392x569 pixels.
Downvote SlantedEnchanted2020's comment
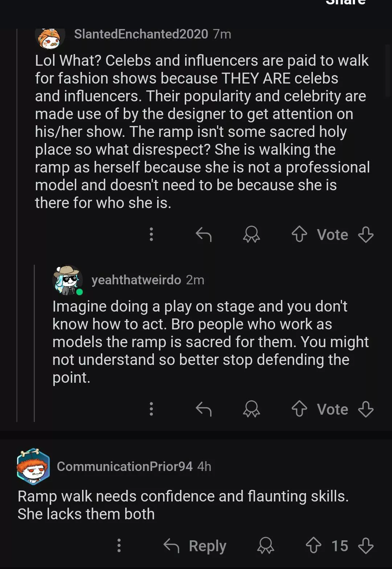coord(366,235)
